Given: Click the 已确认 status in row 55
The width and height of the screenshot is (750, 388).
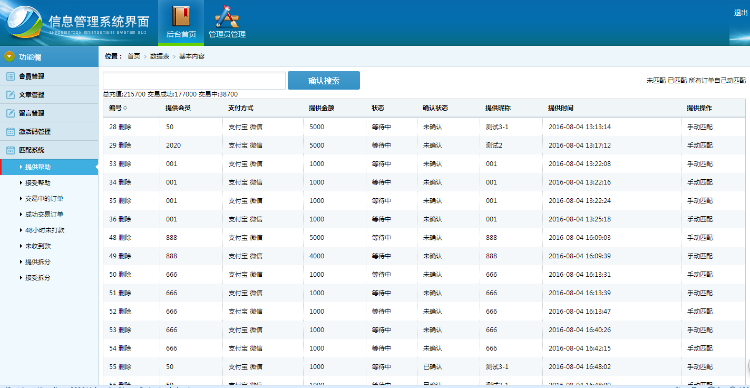Looking at the screenshot, I should coord(432,367).
